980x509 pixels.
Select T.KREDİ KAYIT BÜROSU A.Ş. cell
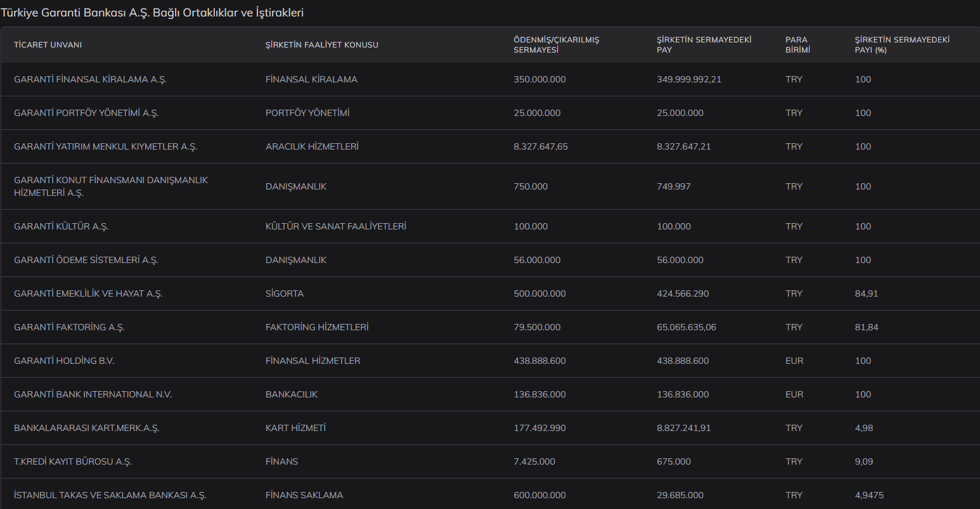73,461
